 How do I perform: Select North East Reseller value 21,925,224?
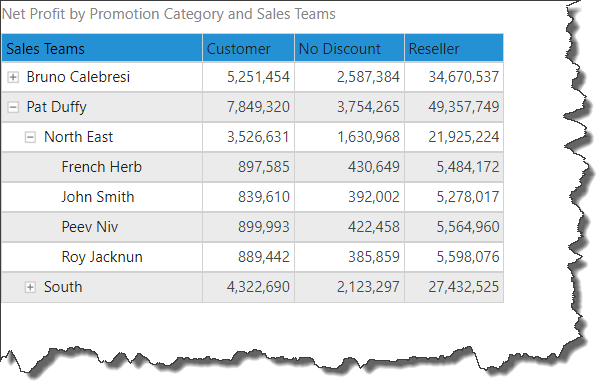coord(464,137)
